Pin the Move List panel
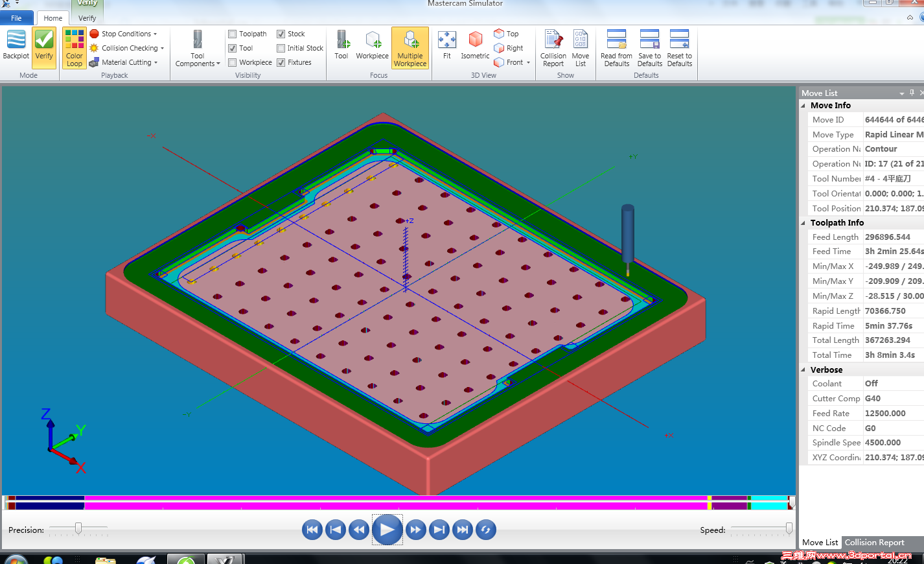The image size is (924, 564). (x=912, y=93)
